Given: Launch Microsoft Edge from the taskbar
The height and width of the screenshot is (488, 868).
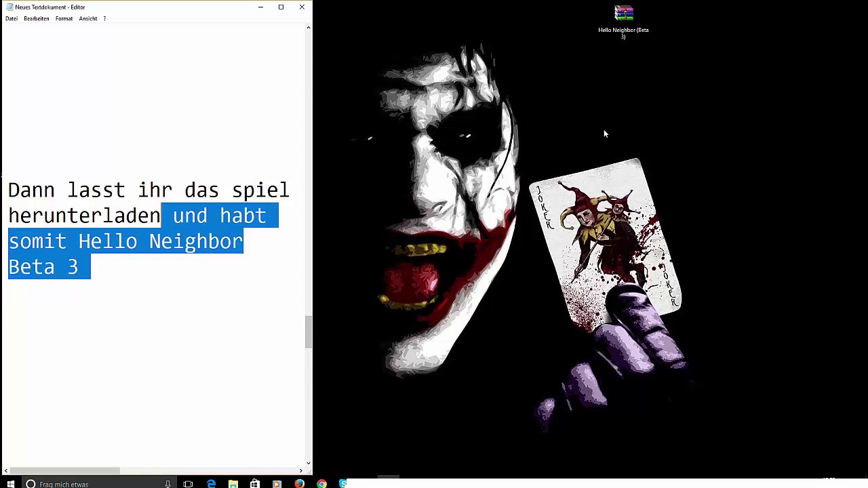Looking at the screenshot, I should (211, 484).
